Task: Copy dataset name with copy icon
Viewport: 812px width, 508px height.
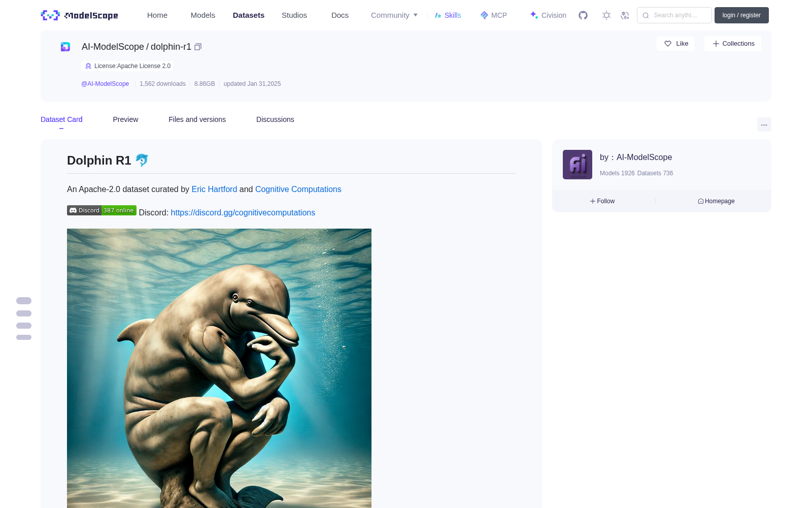Action: pyautogui.click(x=198, y=47)
